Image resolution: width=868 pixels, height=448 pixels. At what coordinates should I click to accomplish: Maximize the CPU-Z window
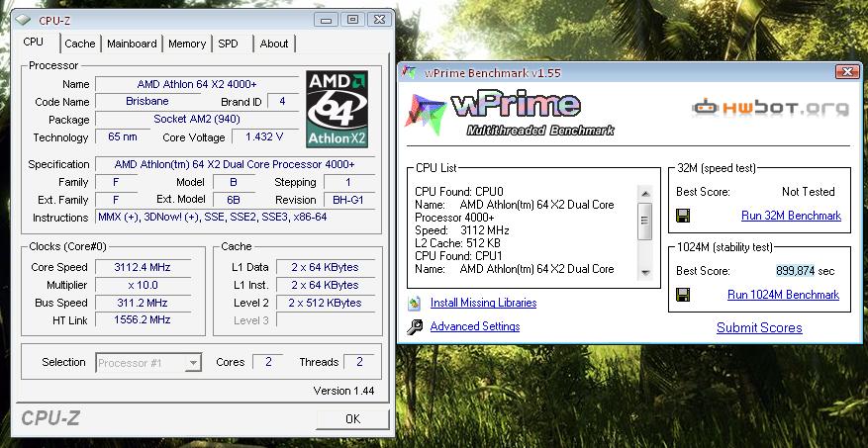pos(352,20)
